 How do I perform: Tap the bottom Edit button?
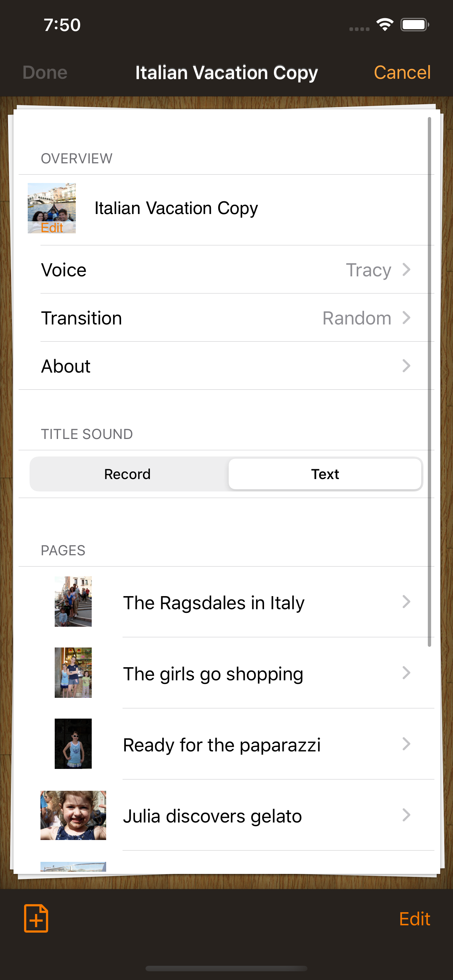414,919
